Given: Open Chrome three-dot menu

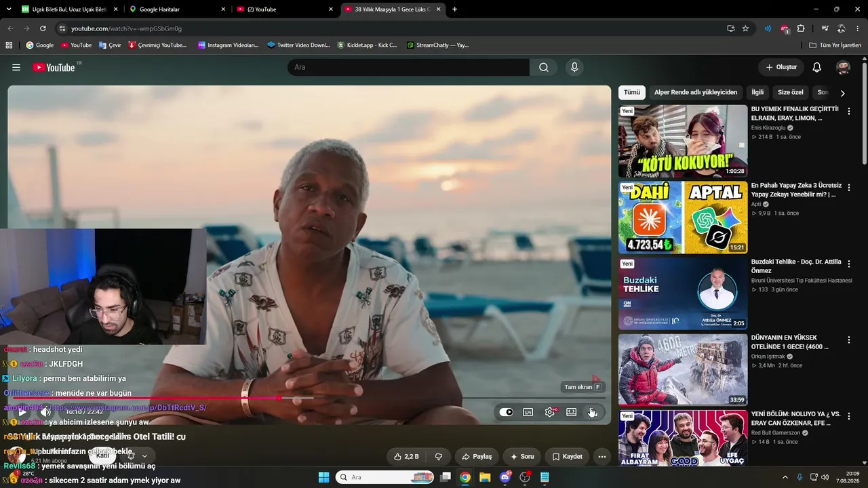Looking at the screenshot, I should [858, 28].
